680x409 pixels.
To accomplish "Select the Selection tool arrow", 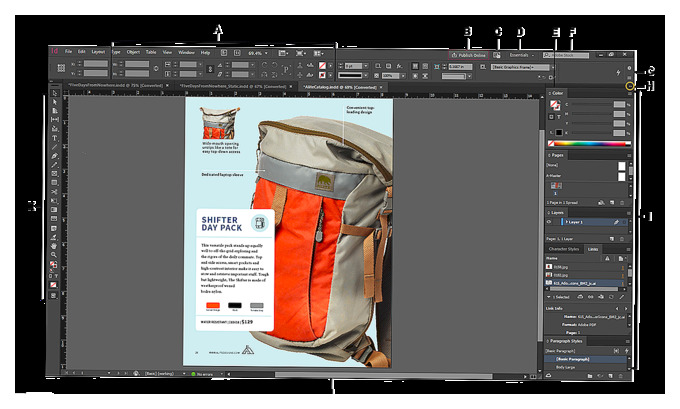I will pyautogui.click(x=55, y=93).
